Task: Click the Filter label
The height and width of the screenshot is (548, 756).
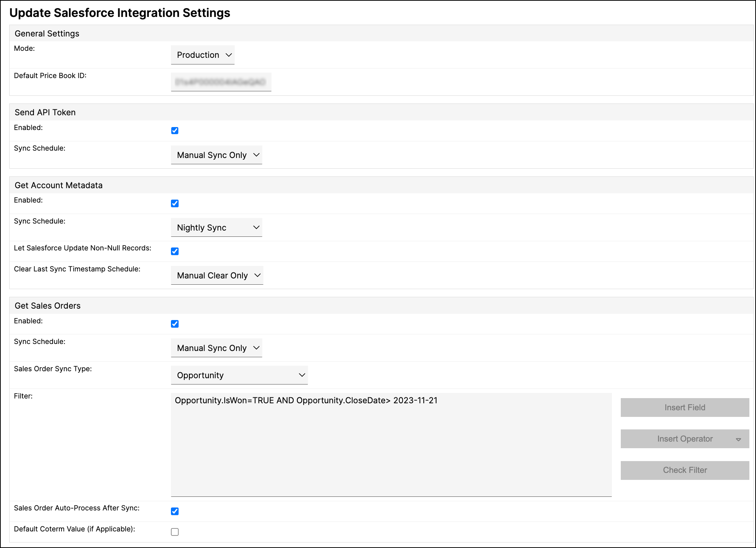Action: 23,396
